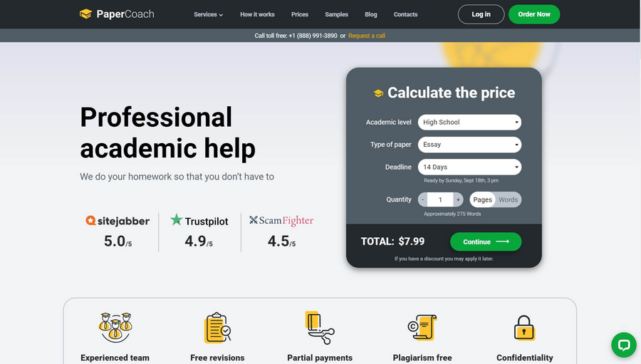Click the Confidentiality label

(524, 358)
